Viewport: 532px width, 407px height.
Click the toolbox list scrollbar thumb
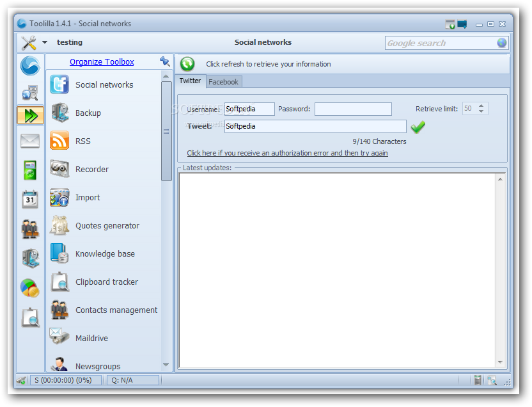point(166,131)
